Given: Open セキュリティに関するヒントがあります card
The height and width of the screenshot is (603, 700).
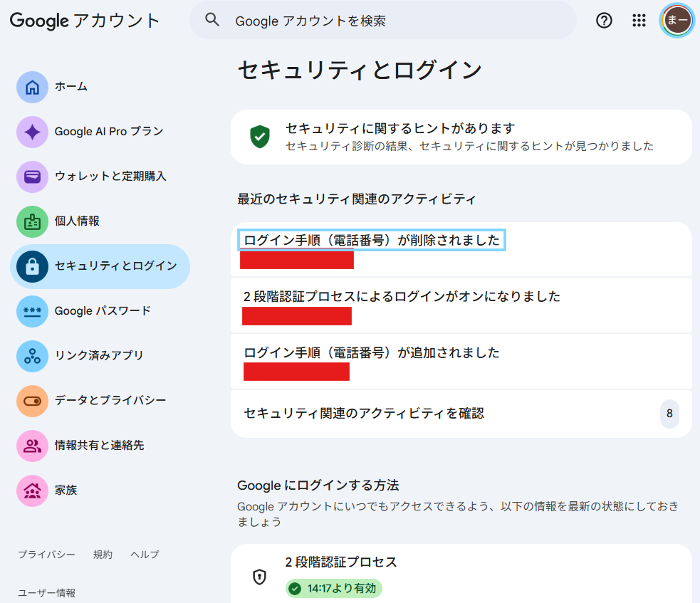Looking at the screenshot, I should click(461, 137).
